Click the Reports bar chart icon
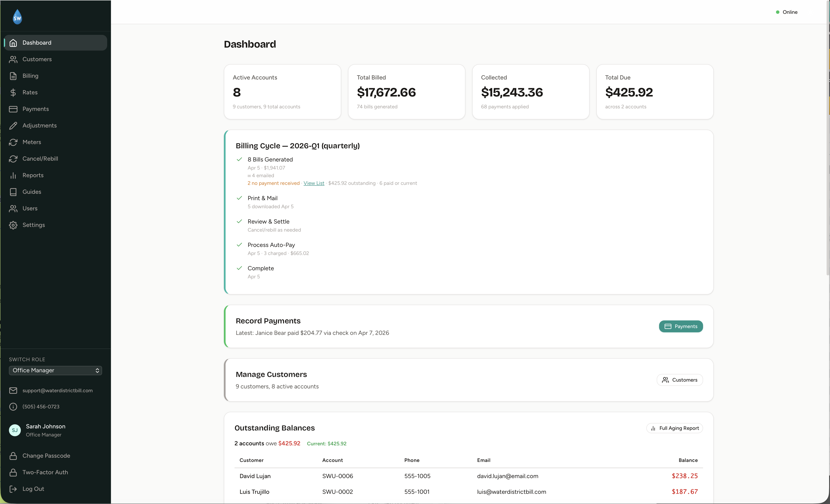The height and width of the screenshot is (504, 830). (x=13, y=176)
